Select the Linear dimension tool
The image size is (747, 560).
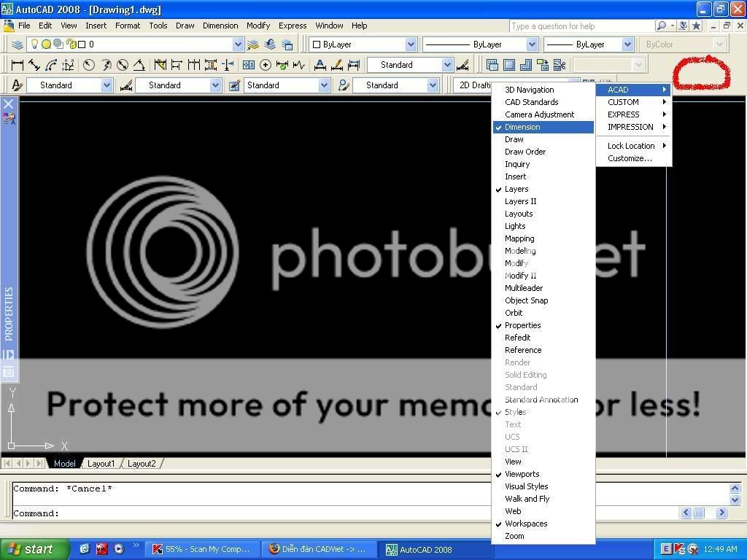[x=18, y=65]
